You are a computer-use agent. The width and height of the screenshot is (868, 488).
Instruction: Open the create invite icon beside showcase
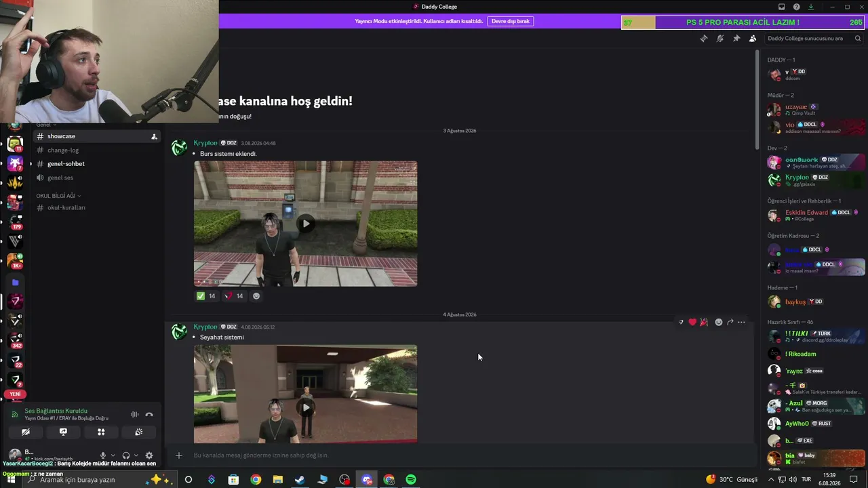pyautogui.click(x=154, y=137)
